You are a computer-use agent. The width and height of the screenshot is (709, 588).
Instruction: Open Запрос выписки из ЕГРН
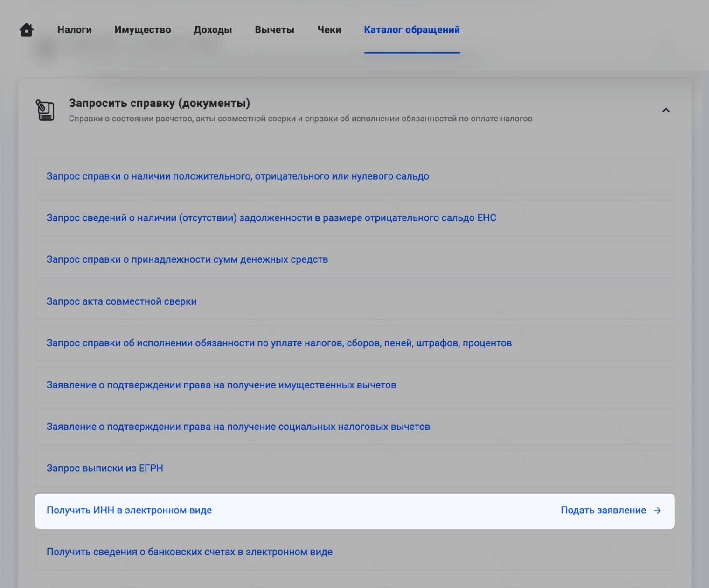pyautogui.click(x=354, y=469)
